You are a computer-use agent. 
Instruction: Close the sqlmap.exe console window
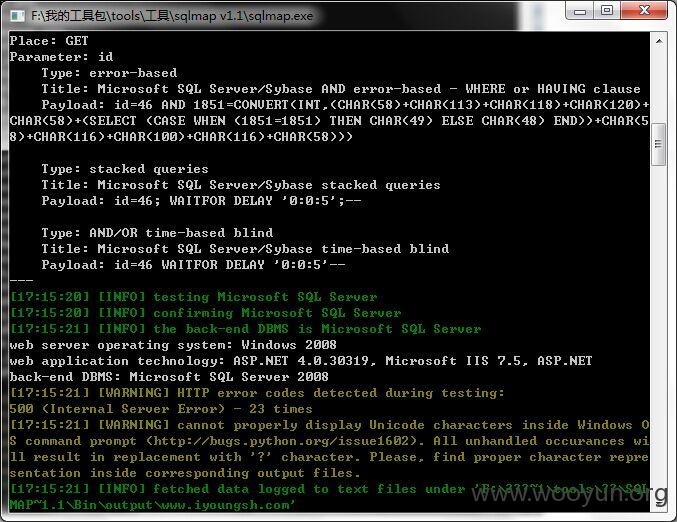coord(644,10)
